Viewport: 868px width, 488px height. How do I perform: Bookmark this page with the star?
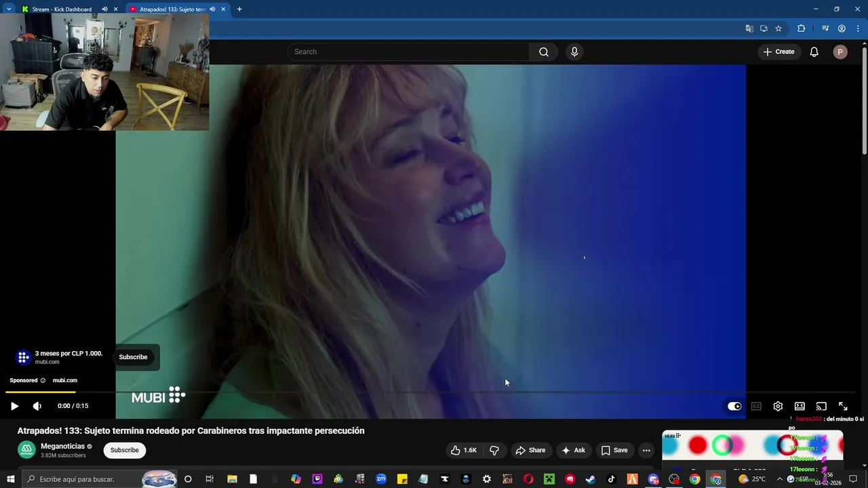(778, 28)
